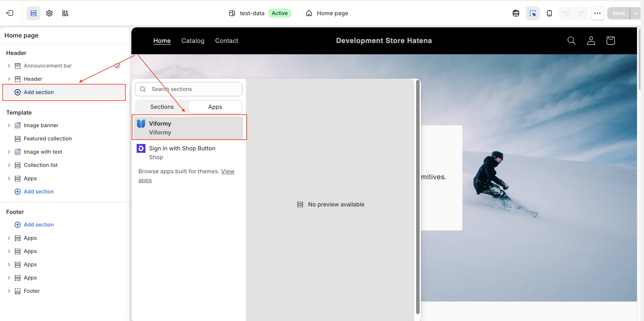Expand the Image banner section
Viewport: 644px width, 321px height.
coord(9,125)
